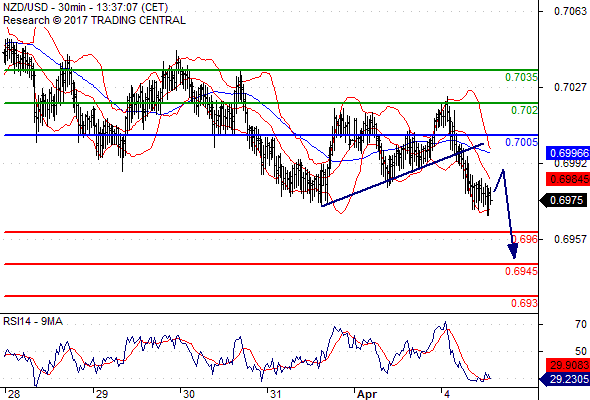
Task: Click the 0.7035 green resistance label
Action: 521,78
